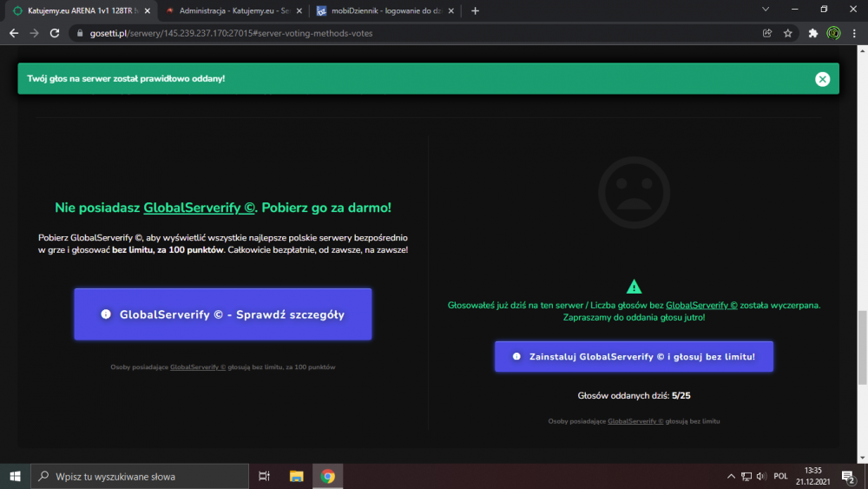The height and width of the screenshot is (489, 868).
Task: Click info icon on Sprawdź szczegóły button
Action: (106, 314)
